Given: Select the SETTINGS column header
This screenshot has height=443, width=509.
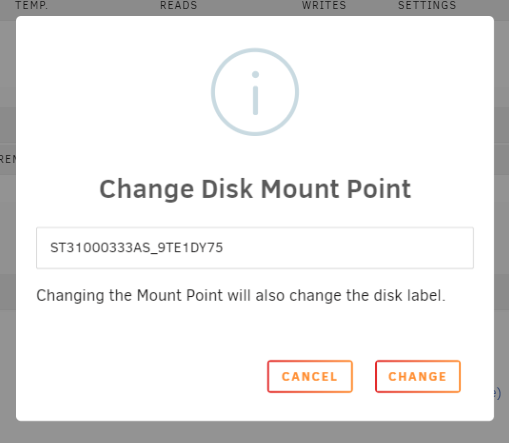Looking at the screenshot, I should point(427,5).
